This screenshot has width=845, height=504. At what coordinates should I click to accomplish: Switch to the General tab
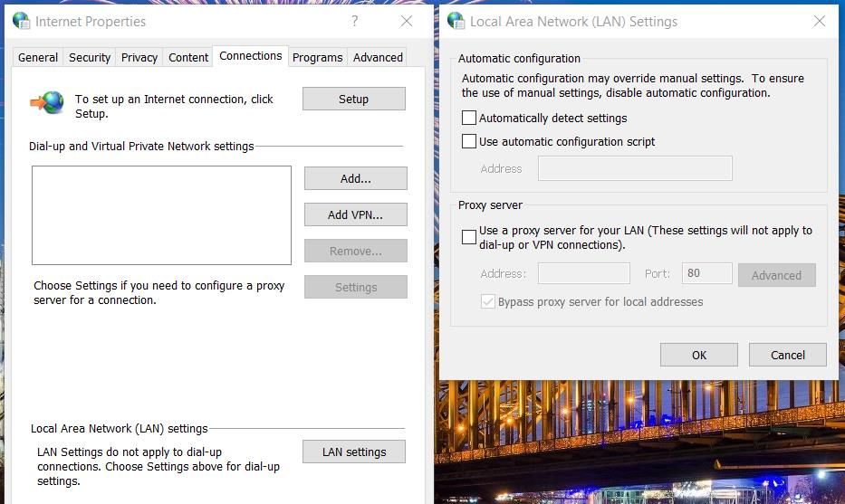click(38, 58)
